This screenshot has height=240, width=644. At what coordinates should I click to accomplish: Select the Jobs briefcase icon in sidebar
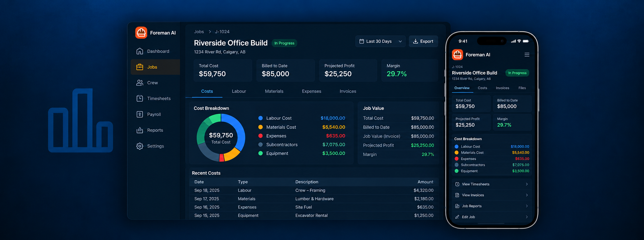tap(140, 67)
